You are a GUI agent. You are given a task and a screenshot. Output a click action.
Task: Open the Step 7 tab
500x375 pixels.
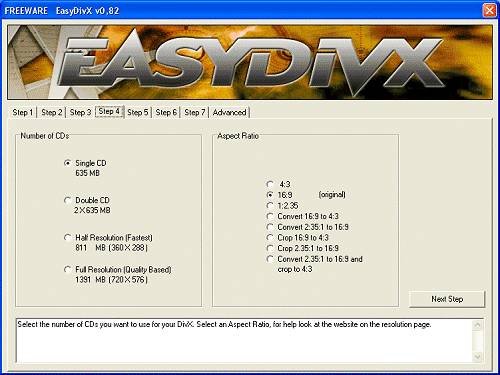195,112
